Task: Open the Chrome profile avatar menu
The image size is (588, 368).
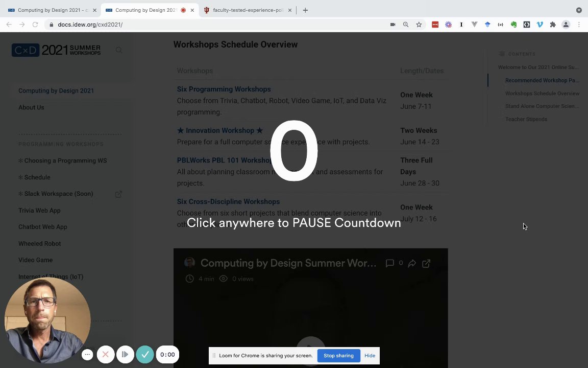Action: tap(566, 25)
